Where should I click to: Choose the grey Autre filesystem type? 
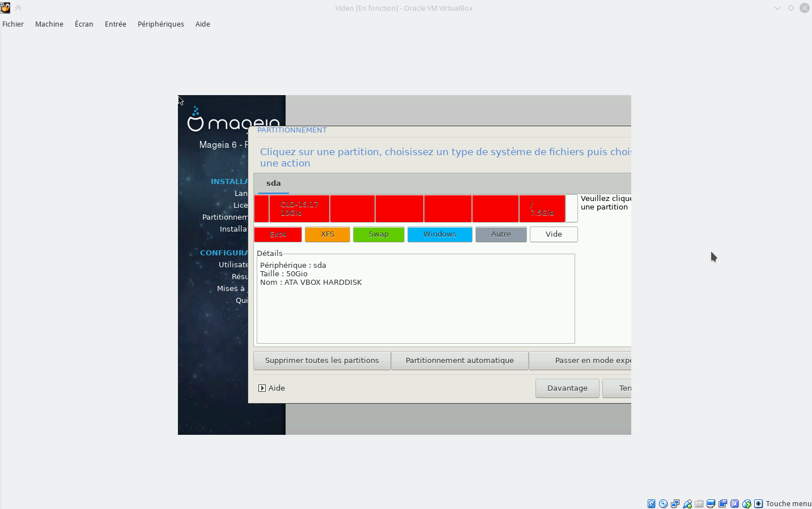pos(501,234)
